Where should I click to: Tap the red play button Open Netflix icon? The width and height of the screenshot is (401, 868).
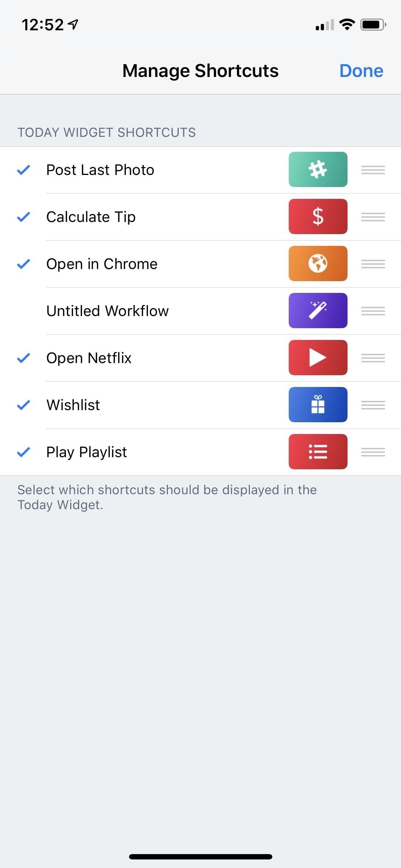[x=318, y=358]
